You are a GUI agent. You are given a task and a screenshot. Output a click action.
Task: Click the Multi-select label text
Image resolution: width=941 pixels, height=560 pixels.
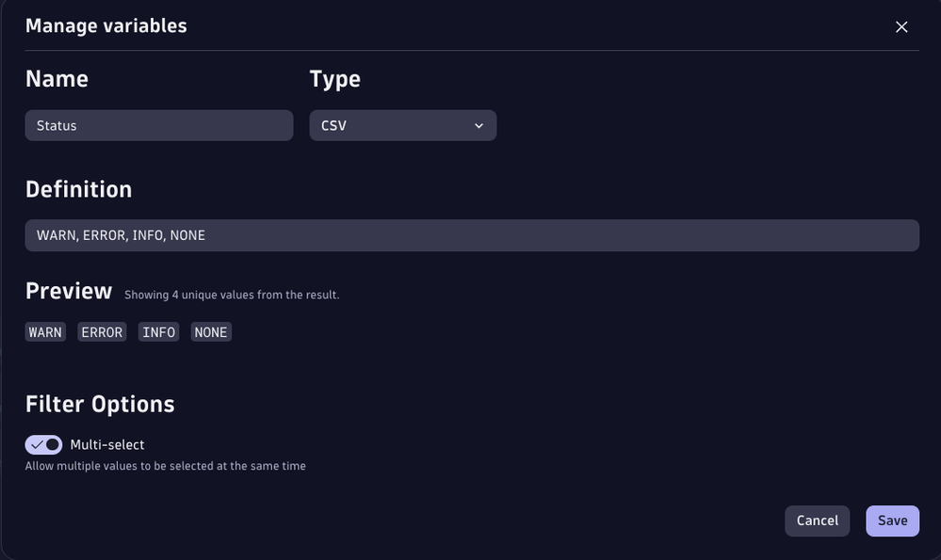(x=107, y=444)
